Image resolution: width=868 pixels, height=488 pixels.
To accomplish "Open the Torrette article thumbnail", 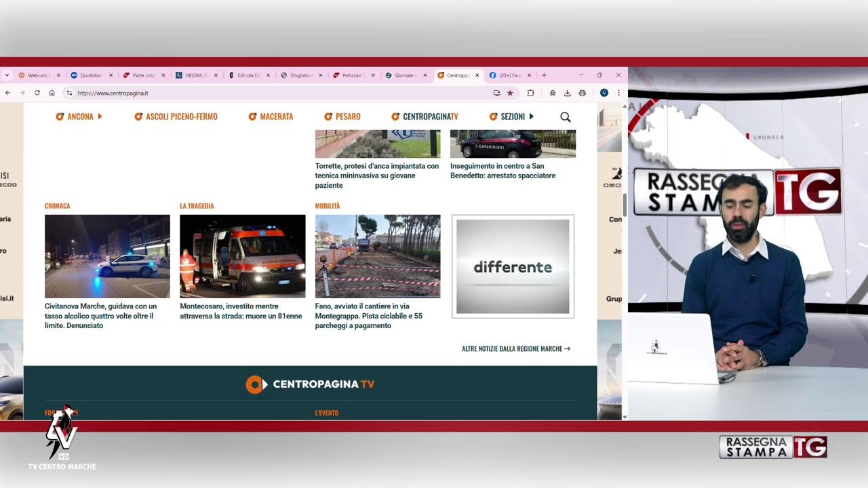I will pos(378,144).
